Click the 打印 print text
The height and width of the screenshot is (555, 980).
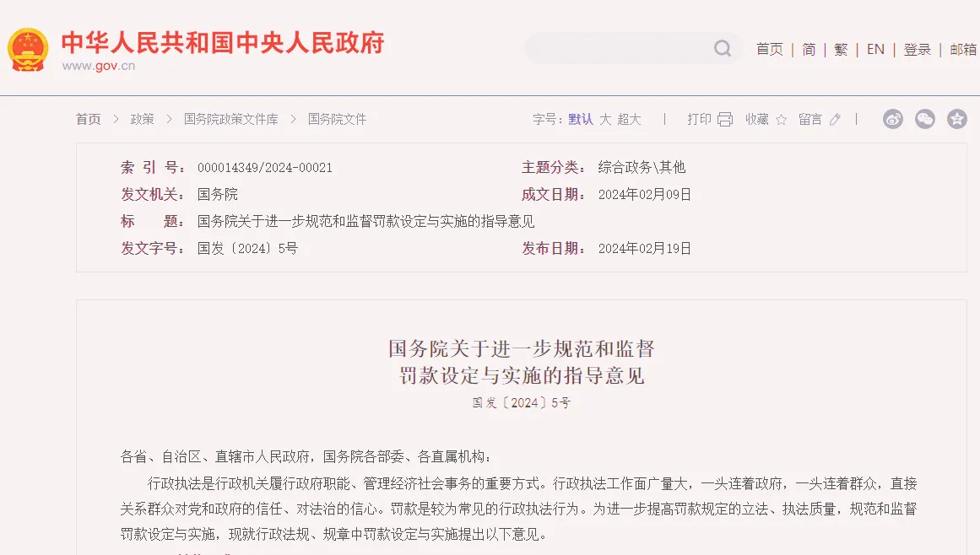[x=700, y=119]
